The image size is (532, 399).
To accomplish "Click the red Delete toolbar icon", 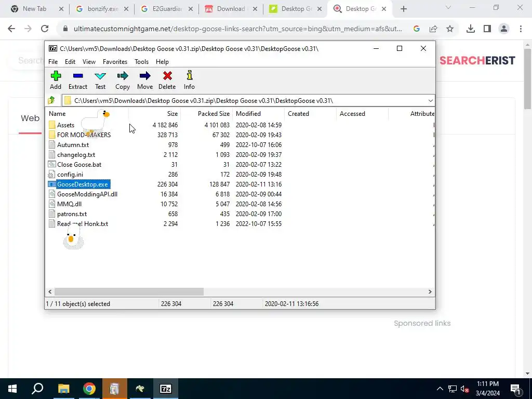I will point(167,80).
